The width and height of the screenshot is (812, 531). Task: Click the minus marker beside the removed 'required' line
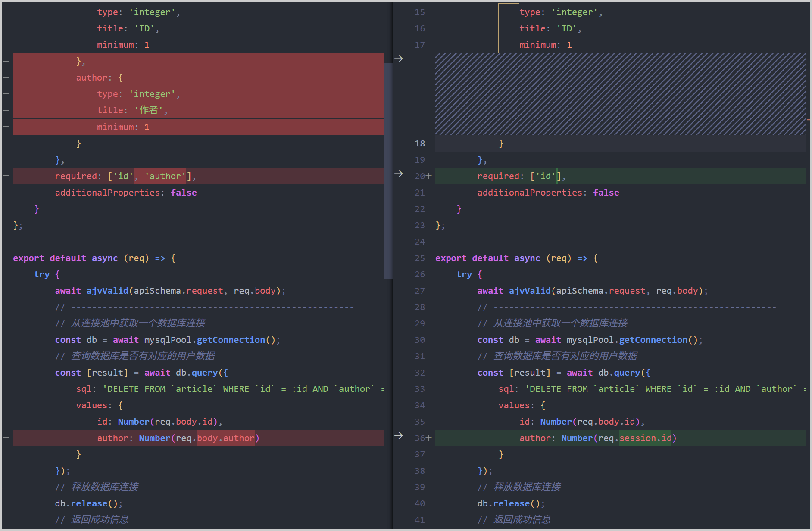(6, 176)
